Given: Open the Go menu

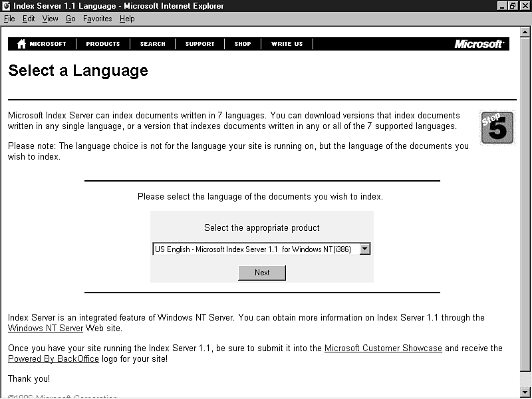Looking at the screenshot, I should (70, 19).
